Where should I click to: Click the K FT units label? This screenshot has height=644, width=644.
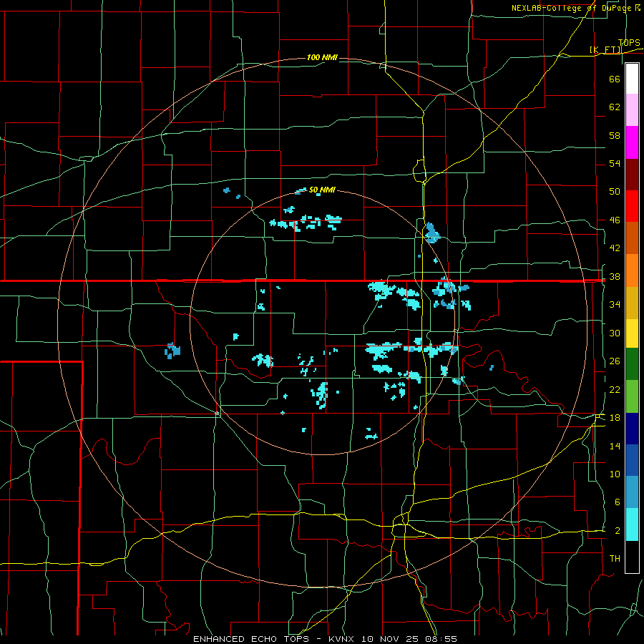tap(605, 50)
